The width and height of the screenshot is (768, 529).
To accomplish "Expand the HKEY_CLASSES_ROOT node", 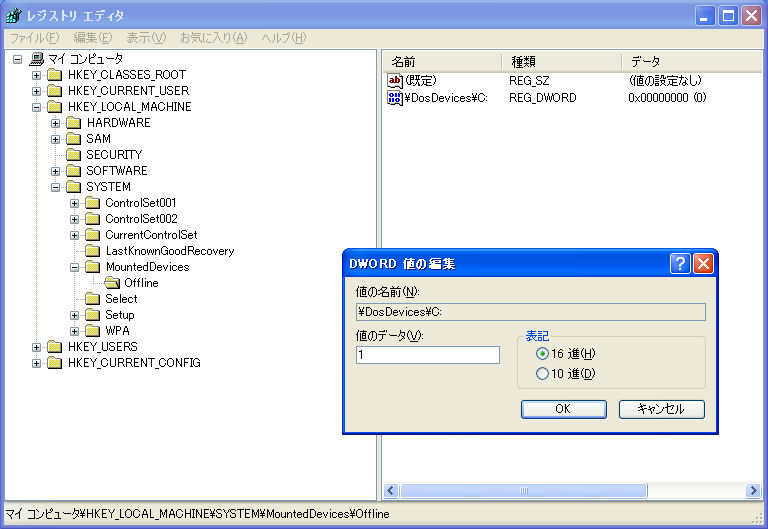I will coord(36,75).
